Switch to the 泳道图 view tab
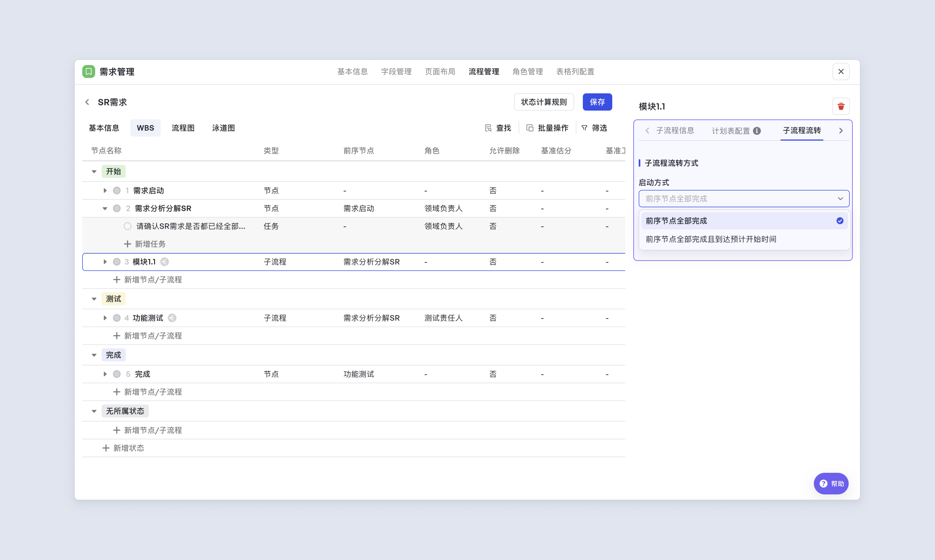935x560 pixels. point(223,128)
